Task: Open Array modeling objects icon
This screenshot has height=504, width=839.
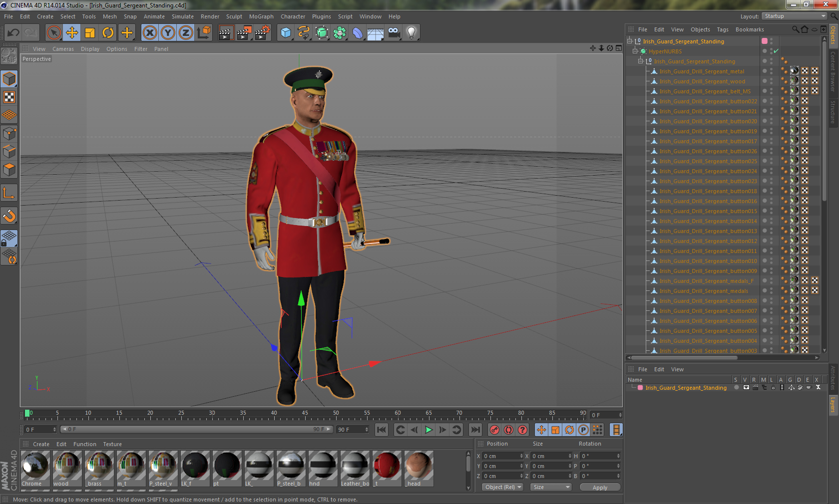Action: 340,33
